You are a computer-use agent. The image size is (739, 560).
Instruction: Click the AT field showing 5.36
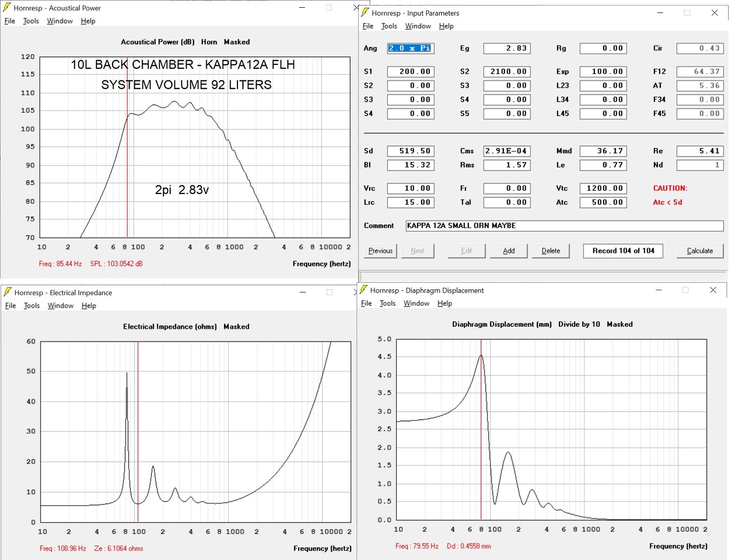(x=700, y=86)
